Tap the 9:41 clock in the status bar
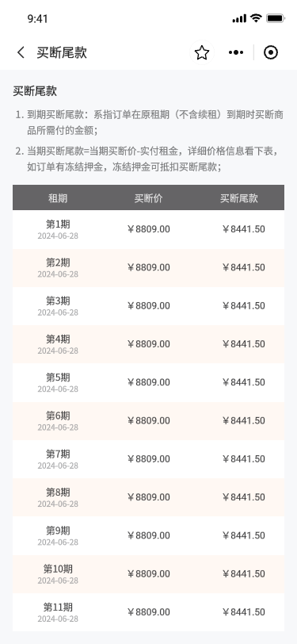 coord(38,19)
